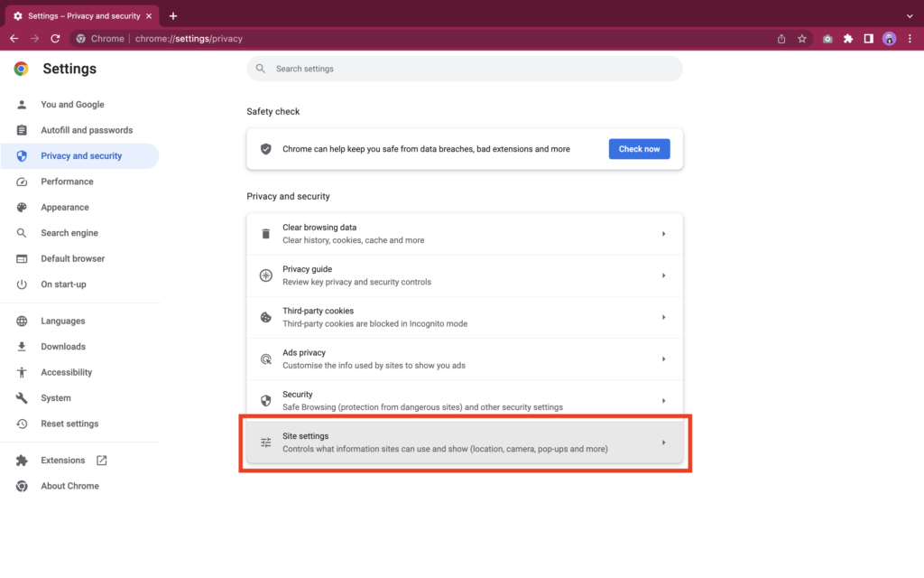Screen dimensions: 924x578
Task: Expand the Privacy guide row chevron
Action: tap(664, 275)
